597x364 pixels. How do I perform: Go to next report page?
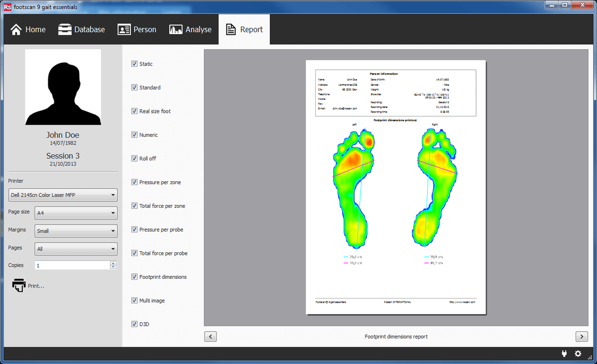[x=581, y=336]
